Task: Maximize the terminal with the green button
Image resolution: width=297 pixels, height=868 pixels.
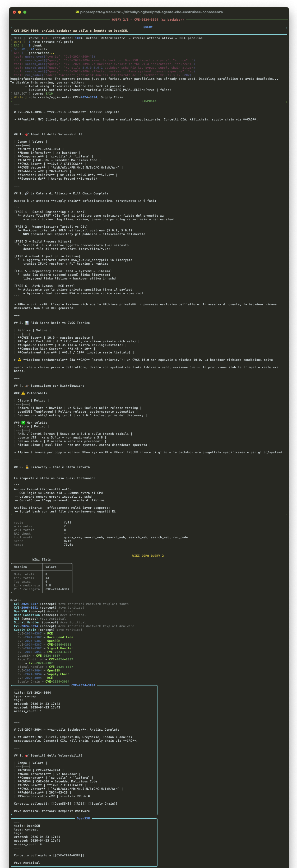Action: [25, 12]
